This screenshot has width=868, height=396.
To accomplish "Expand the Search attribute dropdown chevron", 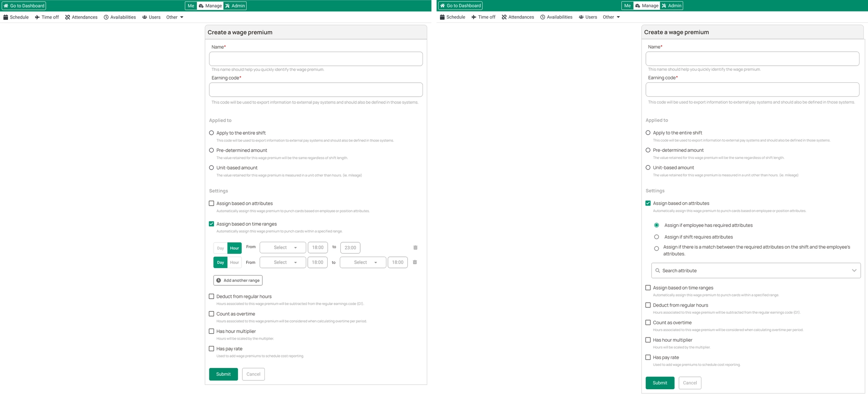I will 854,271.
